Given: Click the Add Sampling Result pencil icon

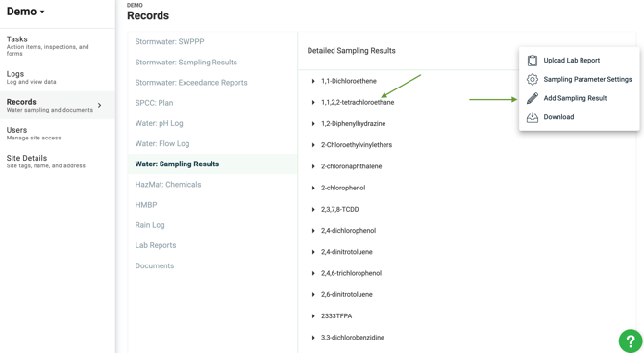Looking at the screenshot, I should tap(533, 98).
